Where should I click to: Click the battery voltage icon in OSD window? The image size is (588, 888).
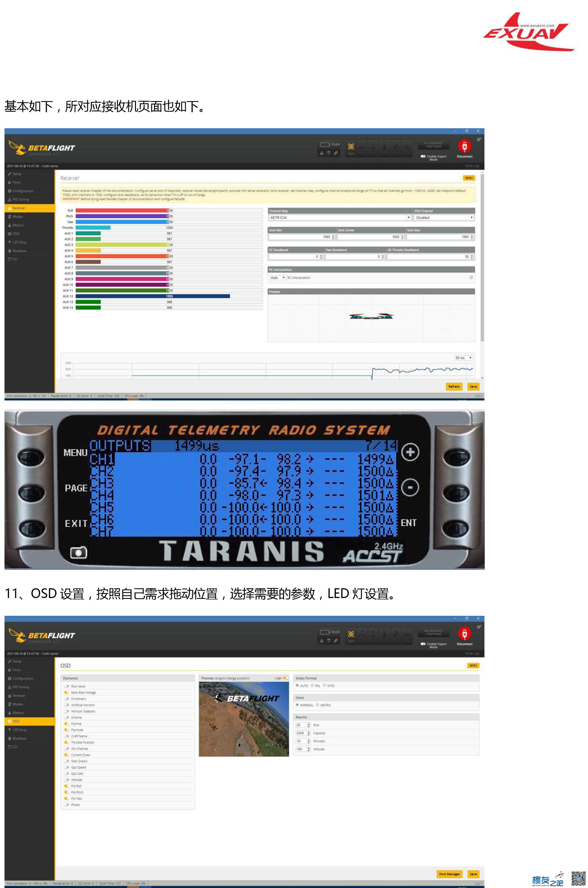pyautogui.click(x=325, y=632)
